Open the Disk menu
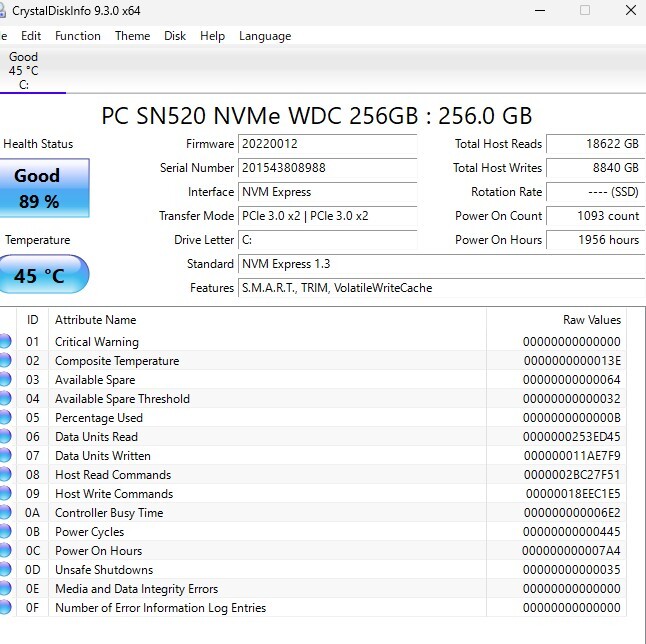The height and width of the screenshot is (644, 646). coord(175,36)
